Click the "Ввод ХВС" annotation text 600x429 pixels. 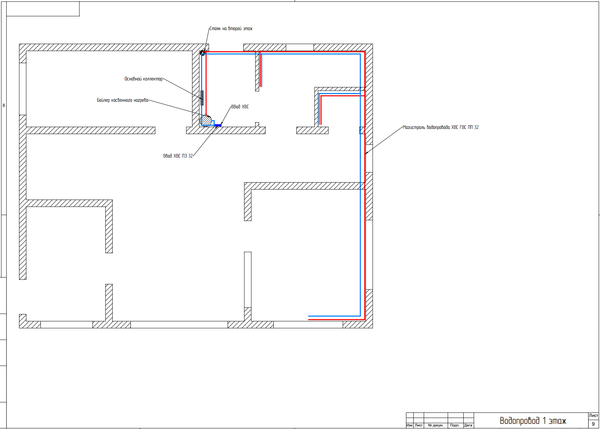(239, 105)
